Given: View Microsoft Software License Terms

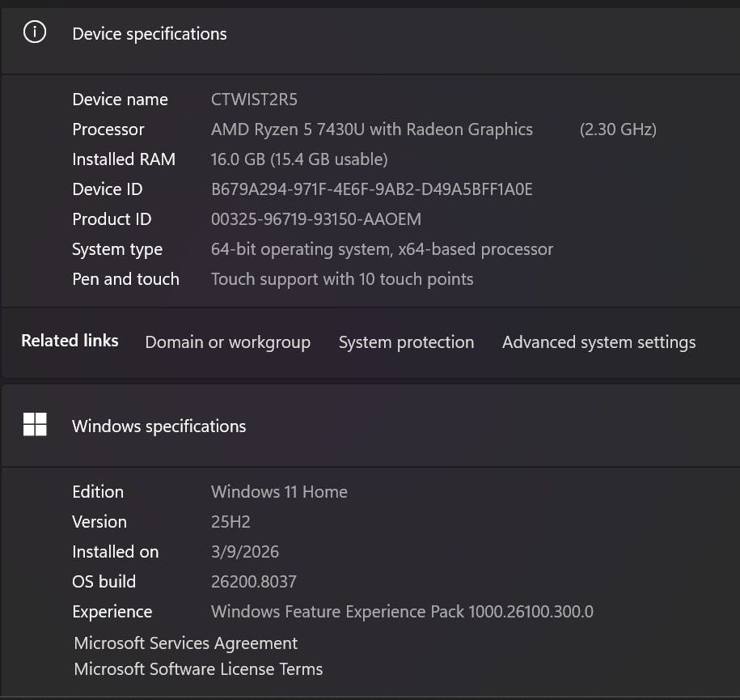Looking at the screenshot, I should coord(198,669).
